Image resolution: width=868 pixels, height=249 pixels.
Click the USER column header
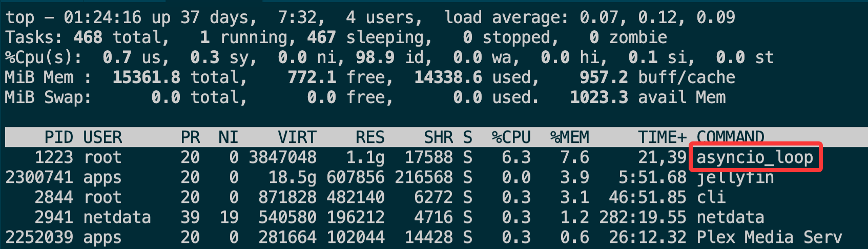[x=103, y=137]
